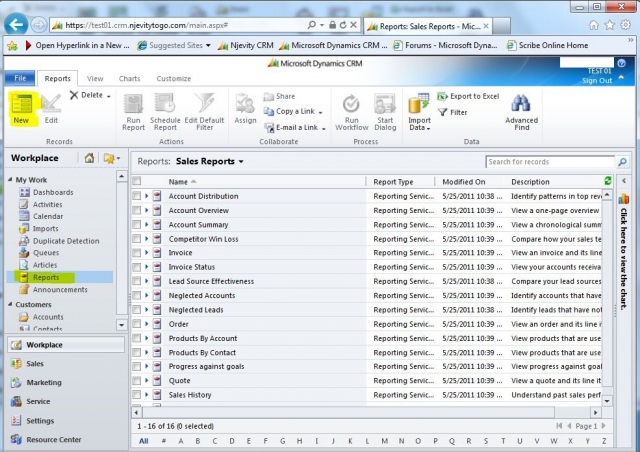Open Duplicate Detection in sidebar
This screenshot has width=640, height=452.
(66, 241)
